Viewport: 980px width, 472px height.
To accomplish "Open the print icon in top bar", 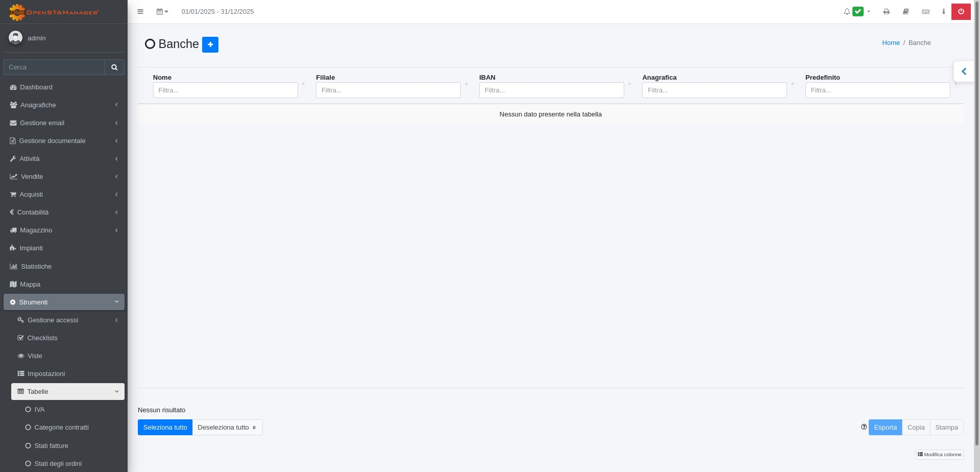I will pos(886,12).
